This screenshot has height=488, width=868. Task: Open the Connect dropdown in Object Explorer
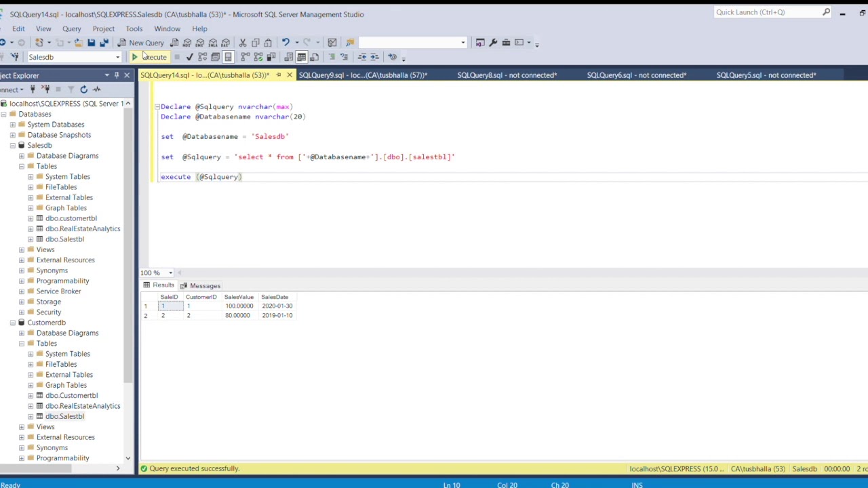[x=11, y=89]
